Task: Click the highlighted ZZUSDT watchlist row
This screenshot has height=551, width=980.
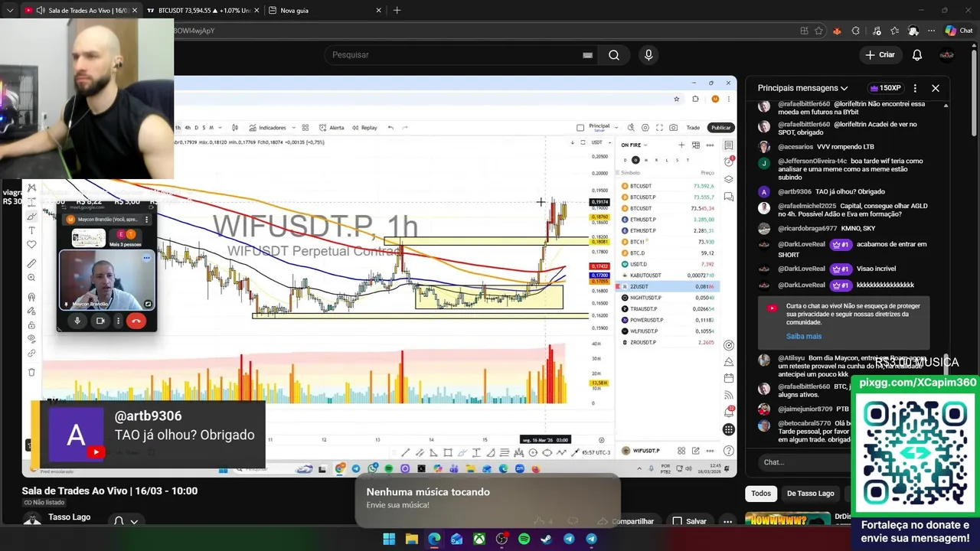Action: click(668, 286)
